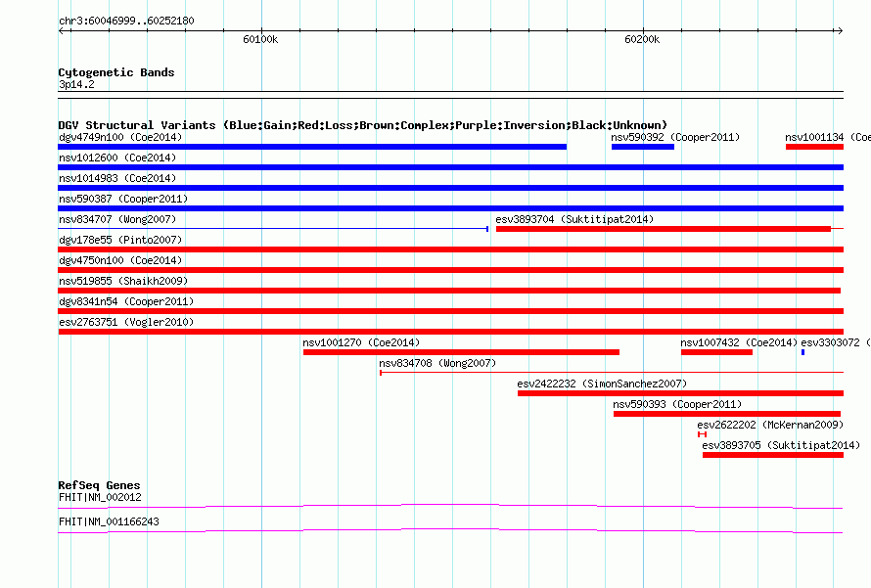This screenshot has width=871, height=588.
Task: Open the nsv590387 (Cooper2011) variant label
Action: pyautogui.click(x=123, y=199)
